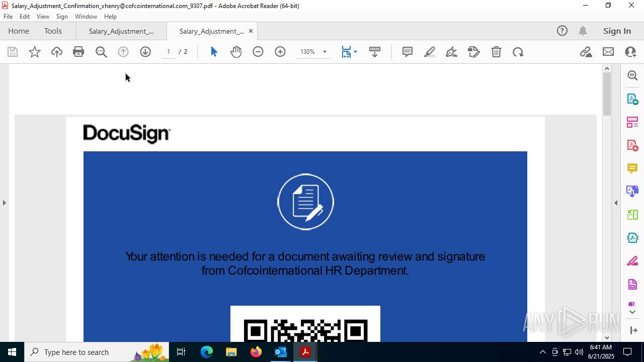Open Combine Files tool in sidebar
The image size is (644, 362).
632,192
